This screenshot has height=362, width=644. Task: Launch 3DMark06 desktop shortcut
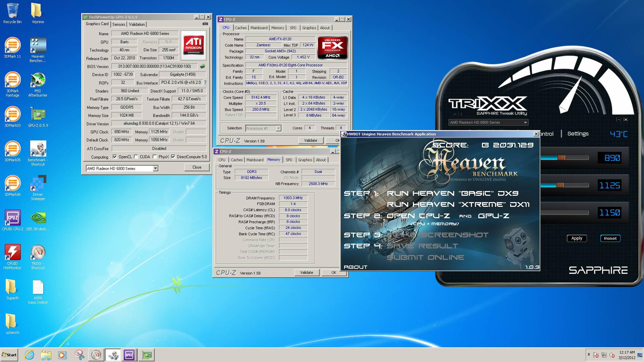tap(12, 186)
